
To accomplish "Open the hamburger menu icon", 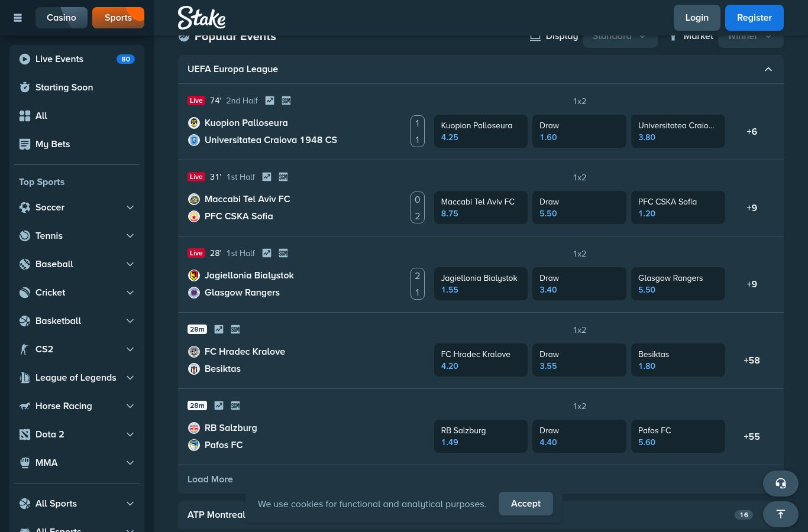I will (18, 18).
